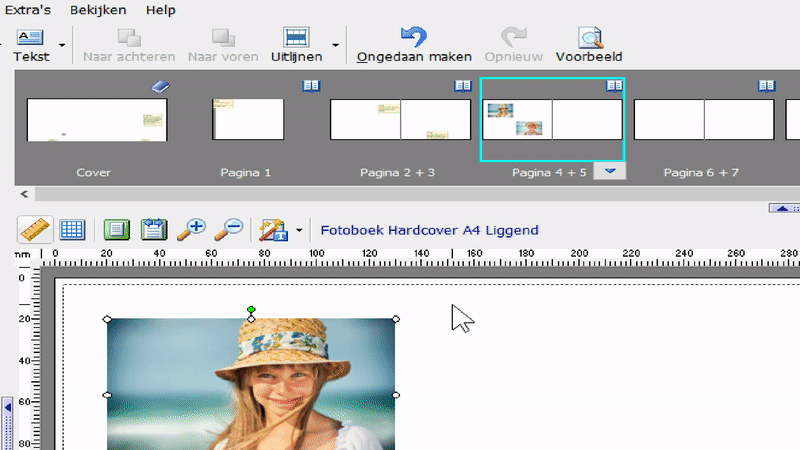This screenshot has width=800, height=450.
Task: Click the fit page width icon
Action: [x=153, y=229]
